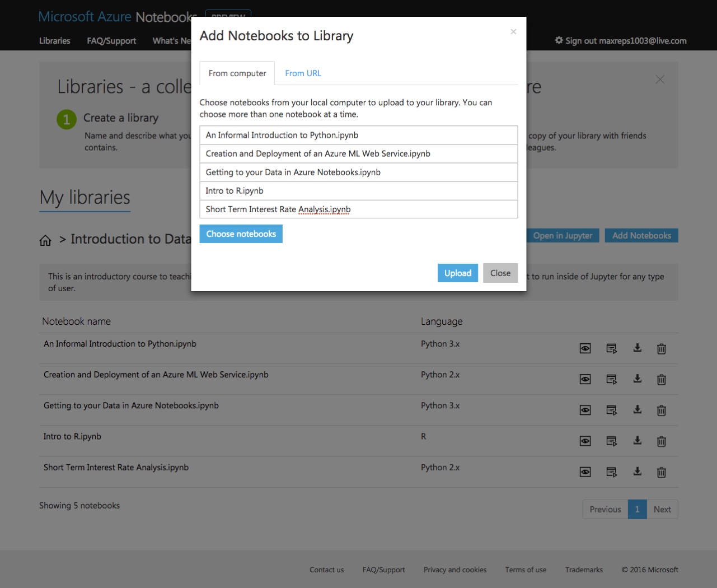Open An Informal Introduction to Python.ipynb table row name
The height and width of the screenshot is (588, 717).
pos(120,344)
